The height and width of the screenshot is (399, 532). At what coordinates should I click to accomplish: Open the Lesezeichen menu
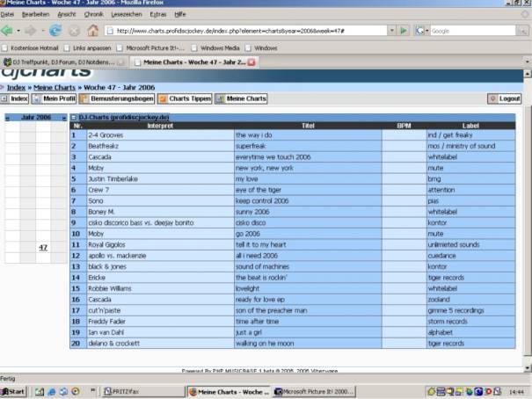pyautogui.click(x=127, y=14)
